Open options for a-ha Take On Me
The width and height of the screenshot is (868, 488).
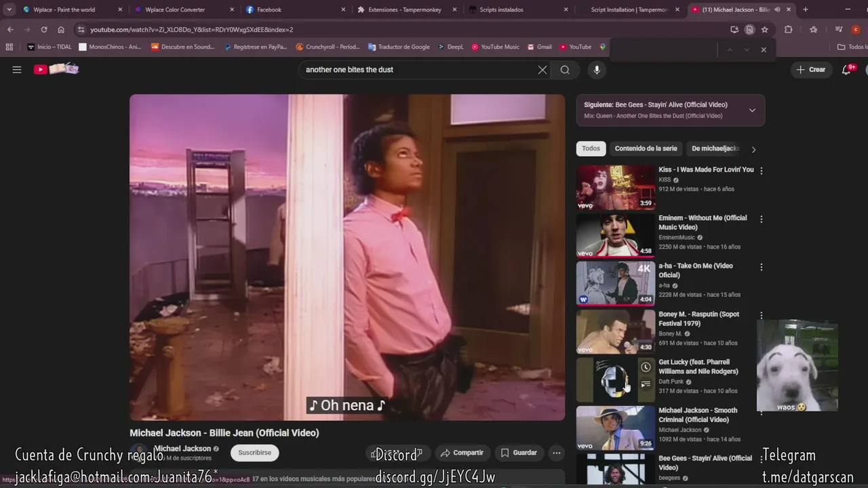(x=761, y=267)
